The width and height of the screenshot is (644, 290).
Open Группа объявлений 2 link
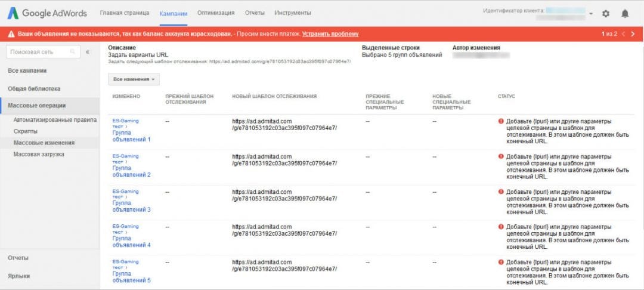tap(131, 171)
